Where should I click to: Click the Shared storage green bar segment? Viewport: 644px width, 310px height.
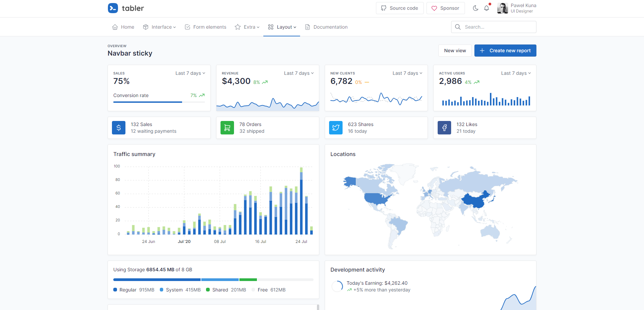click(x=248, y=280)
